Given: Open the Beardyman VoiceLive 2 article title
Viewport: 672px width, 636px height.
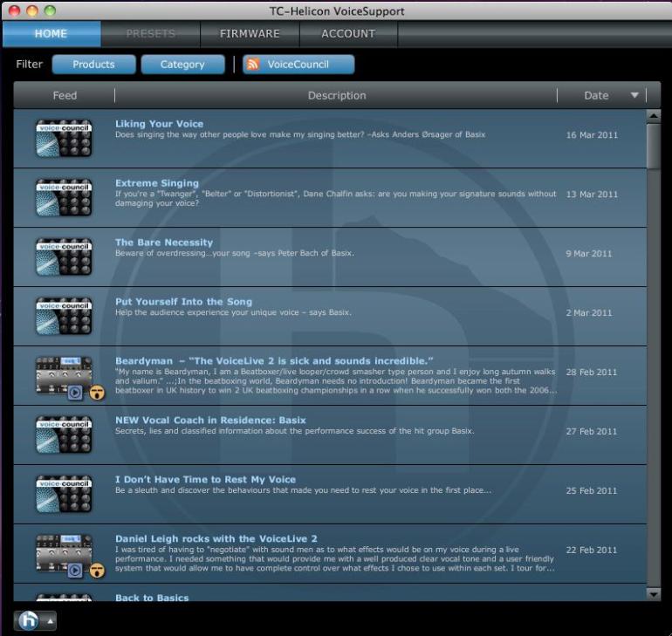Looking at the screenshot, I should (x=274, y=360).
